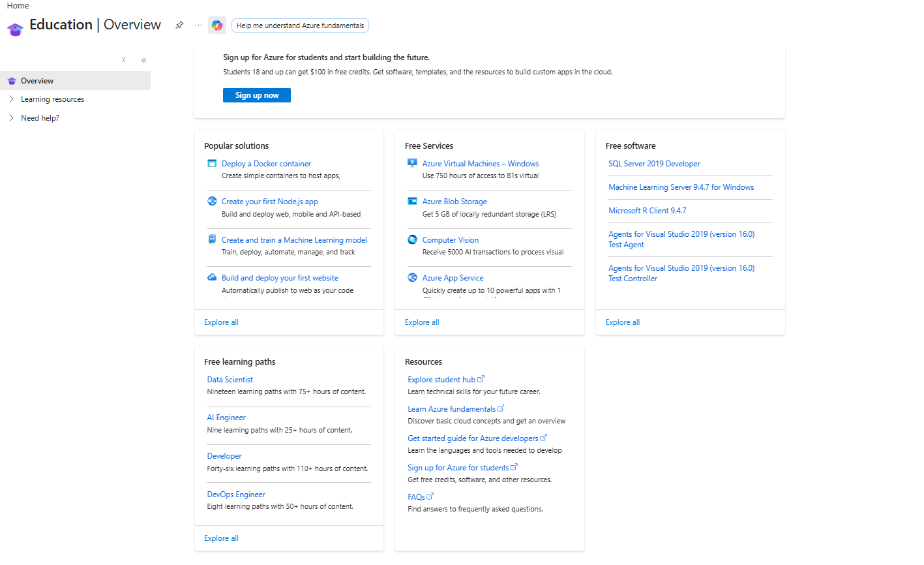924x565 pixels.
Task: Click the Resources card heading
Action: tap(423, 362)
